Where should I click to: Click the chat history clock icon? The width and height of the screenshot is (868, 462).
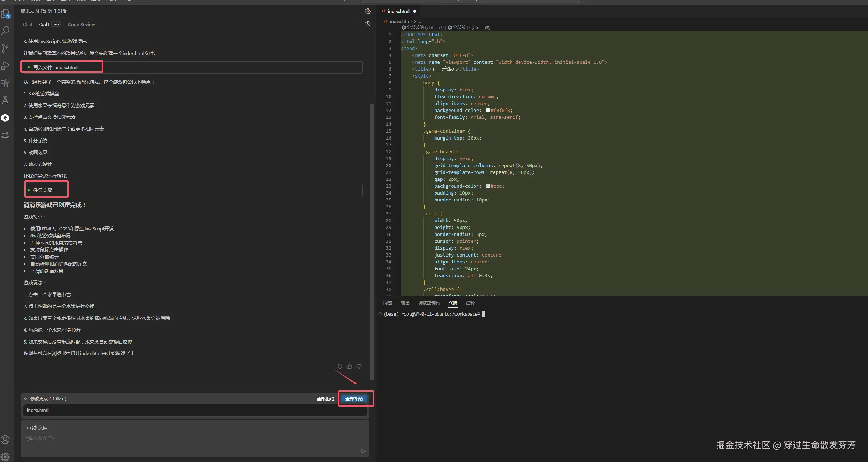tap(368, 24)
